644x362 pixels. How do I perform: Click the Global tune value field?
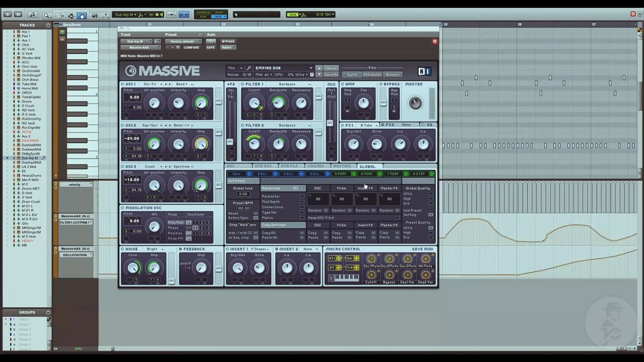click(243, 194)
